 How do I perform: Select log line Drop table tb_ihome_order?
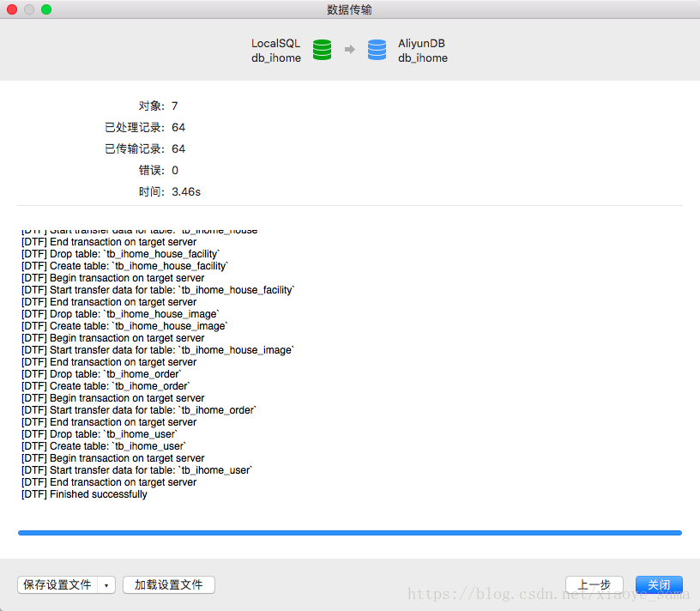pyautogui.click(x=101, y=374)
